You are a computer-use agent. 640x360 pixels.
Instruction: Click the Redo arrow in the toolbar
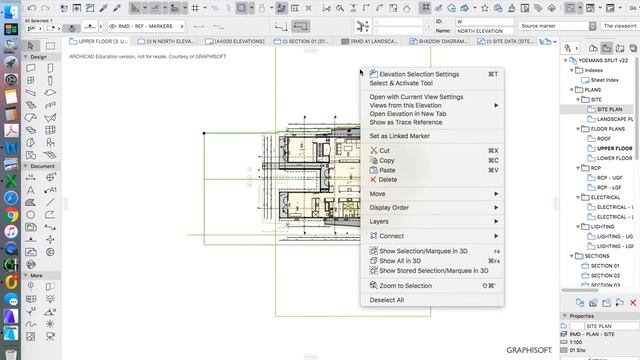click(45, 8)
